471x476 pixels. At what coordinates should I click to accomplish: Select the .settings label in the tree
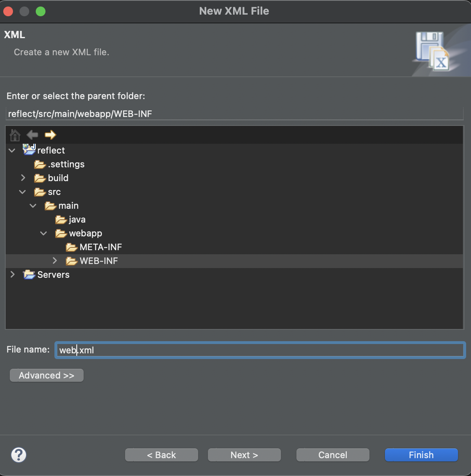point(66,164)
